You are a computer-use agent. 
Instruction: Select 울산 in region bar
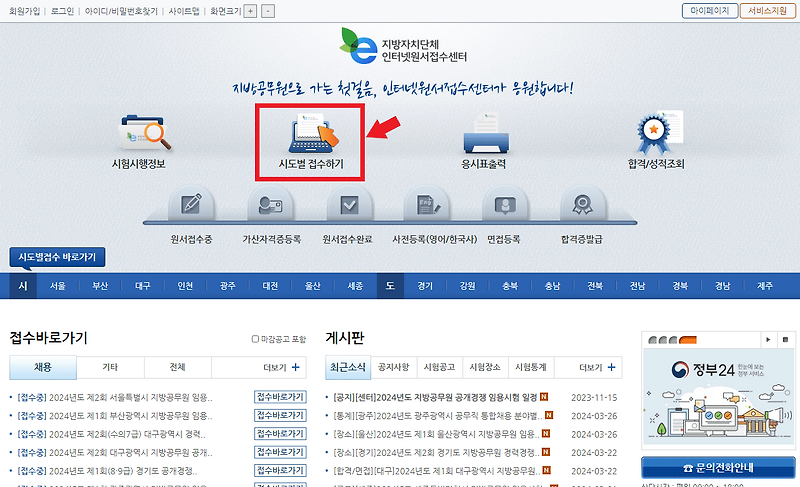pos(313,286)
